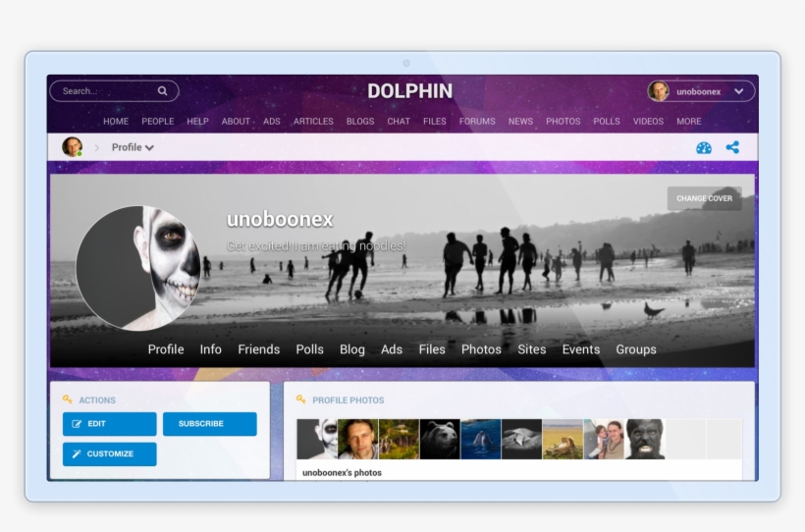Focus the Search input field
This screenshot has height=532, width=805.
pos(114,91)
